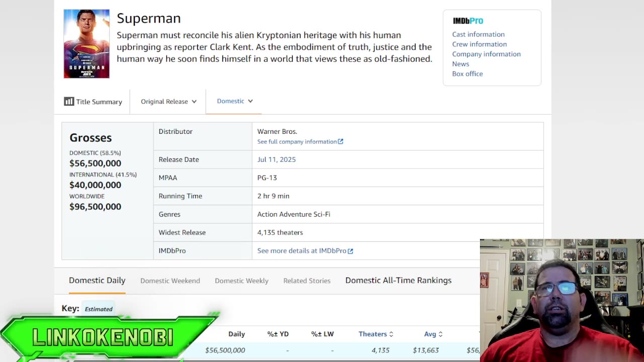644x362 pixels.
Task: Open Cast information link
Action: pyautogui.click(x=478, y=34)
